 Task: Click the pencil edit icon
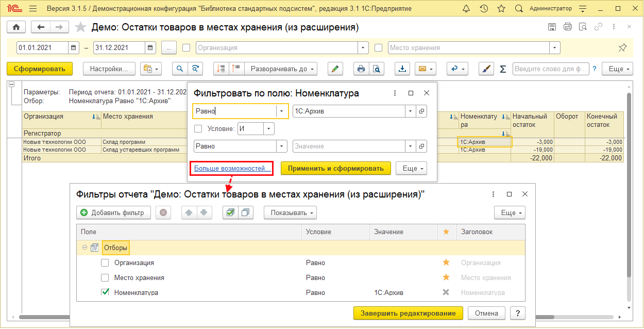pyautogui.click(x=335, y=69)
